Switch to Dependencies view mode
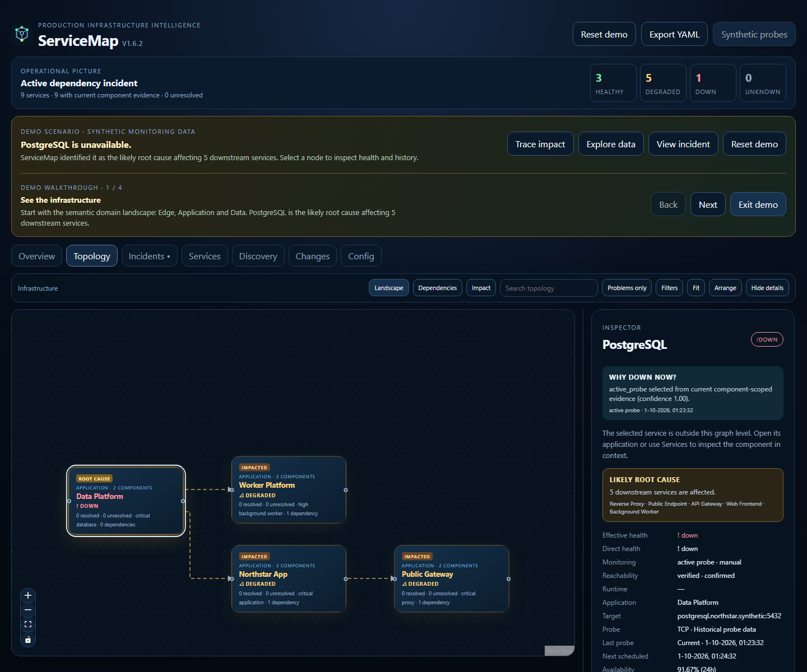The height and width of the screenshot is (672, 807). click(x=438, y=288)
